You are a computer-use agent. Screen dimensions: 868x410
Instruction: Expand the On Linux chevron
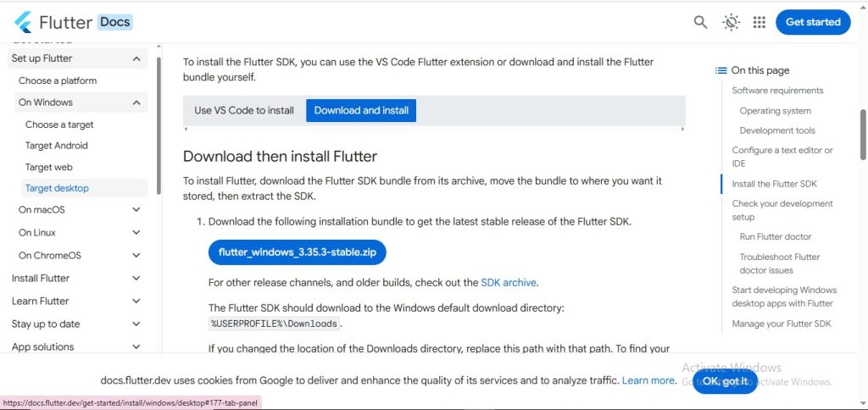[136, 232]
